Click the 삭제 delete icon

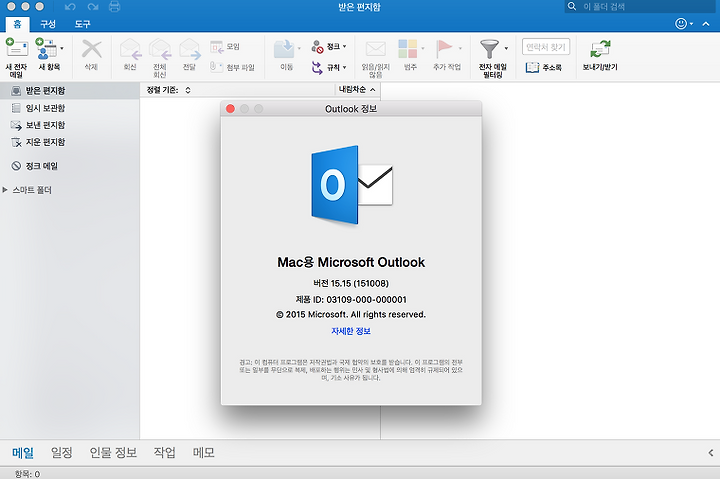[91, 49]
